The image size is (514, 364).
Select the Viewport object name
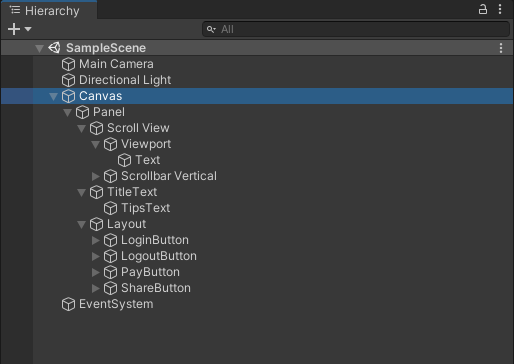pyautogui.click(x=146, y=144)
